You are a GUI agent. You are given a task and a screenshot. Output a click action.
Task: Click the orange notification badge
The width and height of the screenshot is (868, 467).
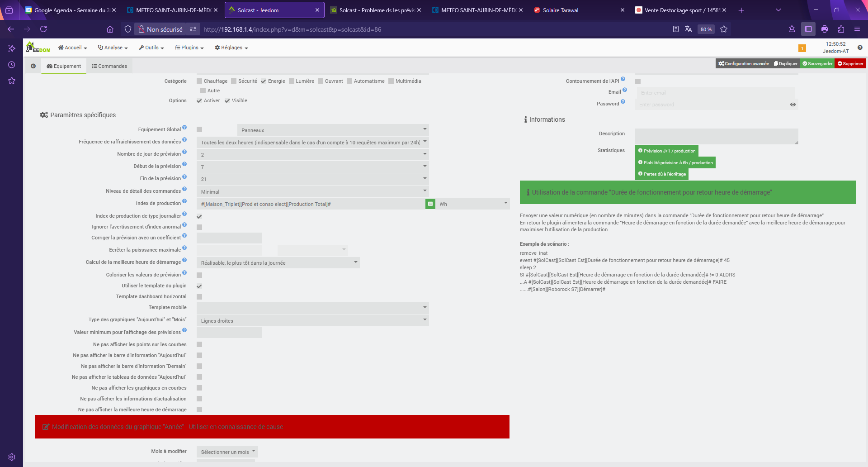802,48
